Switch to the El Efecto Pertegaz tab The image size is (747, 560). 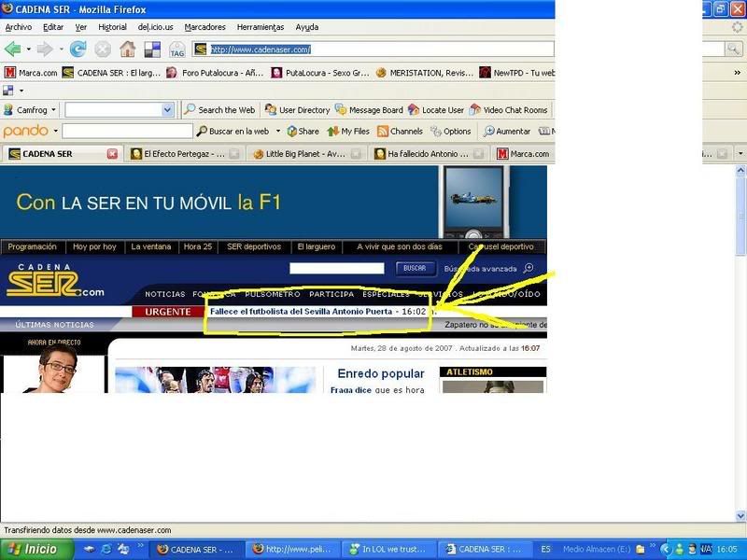184,154
